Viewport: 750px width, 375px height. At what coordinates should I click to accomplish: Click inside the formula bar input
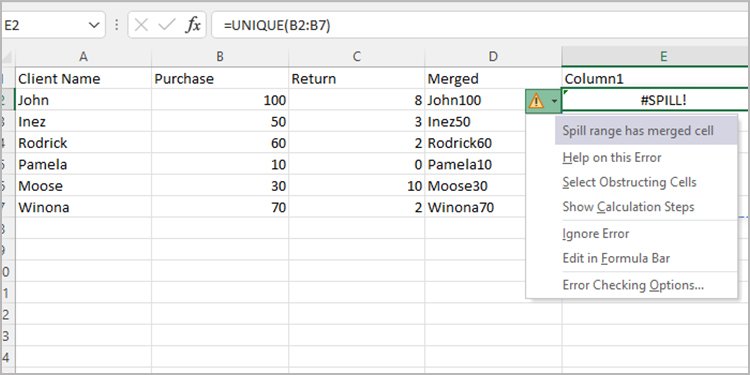coord(480,25)
